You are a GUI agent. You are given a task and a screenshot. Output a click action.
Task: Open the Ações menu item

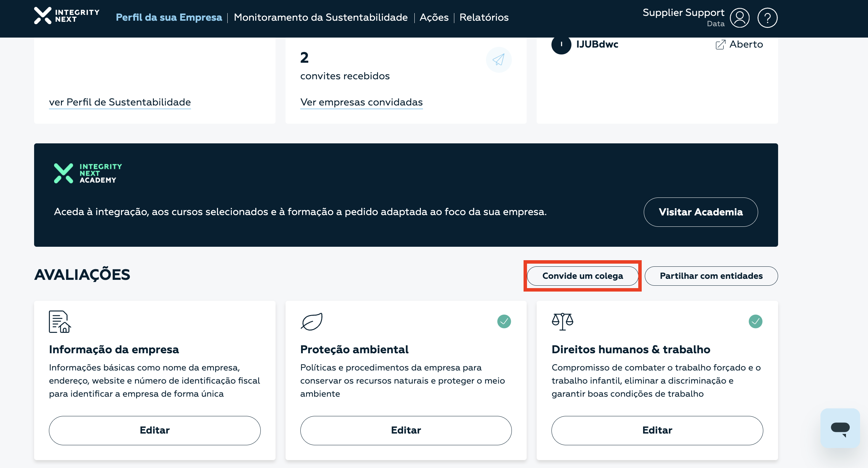[x=434, y=18]
